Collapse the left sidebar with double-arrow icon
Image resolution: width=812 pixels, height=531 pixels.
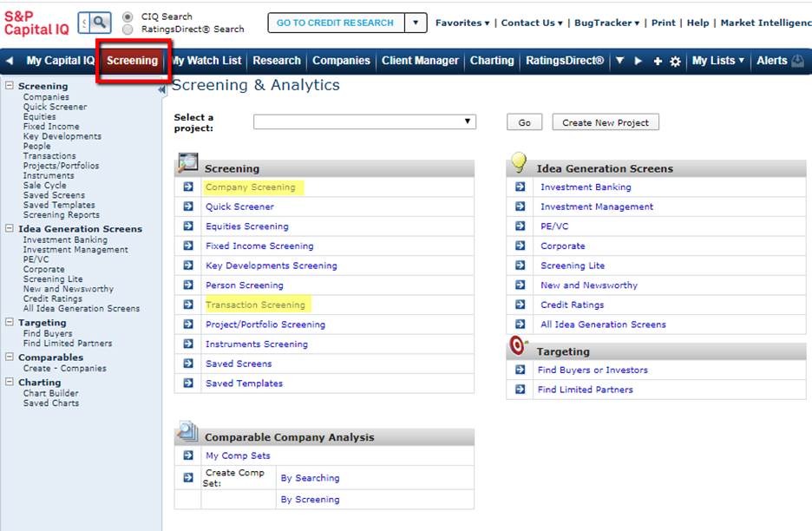[161, 89]
